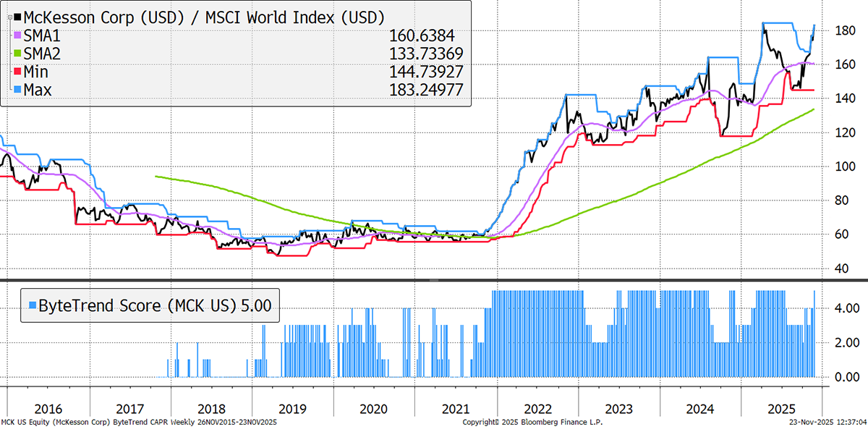
Task: Click the MCK US Equity footer description
Action: coord(139,421)
